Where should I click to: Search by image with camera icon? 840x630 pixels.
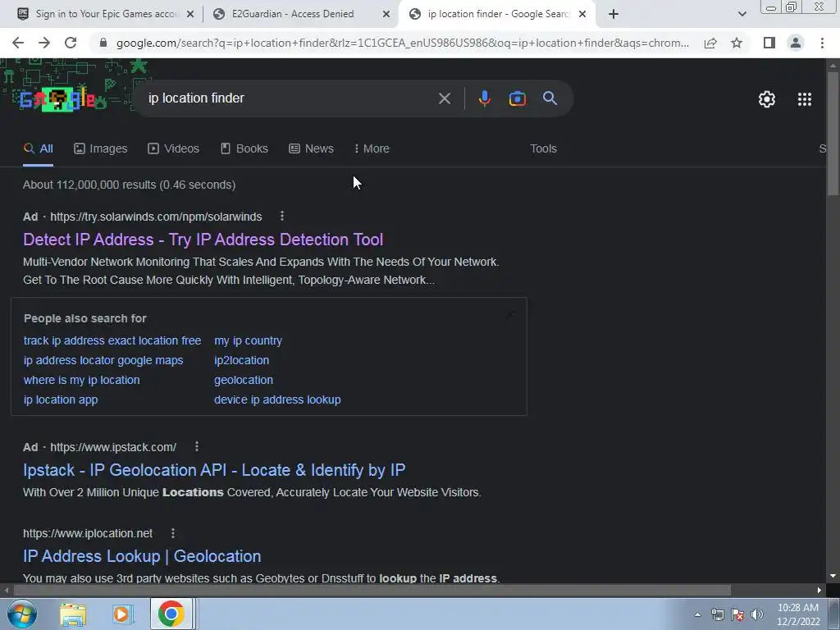coord(517,98)
